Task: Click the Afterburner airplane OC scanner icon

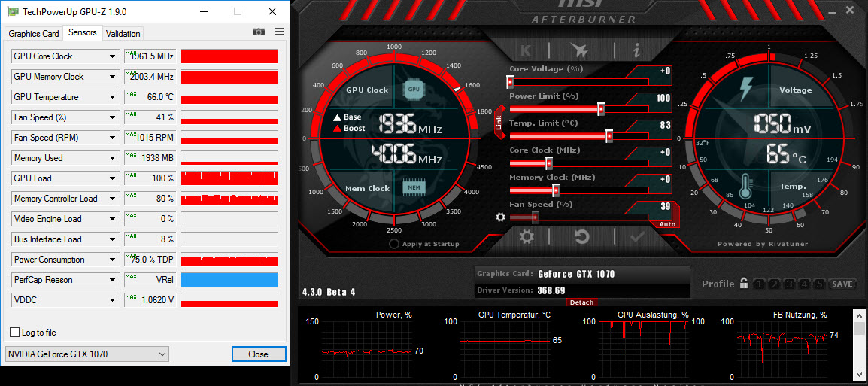Action: 580,51
